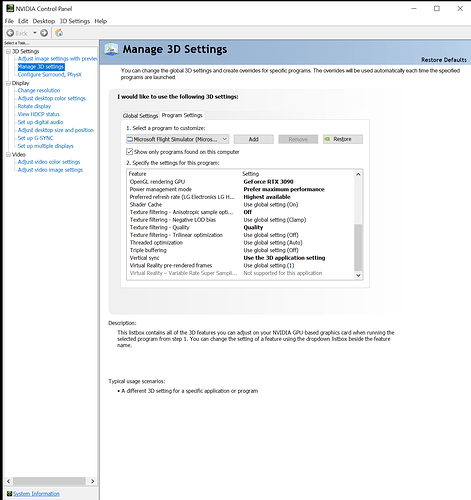
Task: Open the 3D Settings menu
Action: 75,21
